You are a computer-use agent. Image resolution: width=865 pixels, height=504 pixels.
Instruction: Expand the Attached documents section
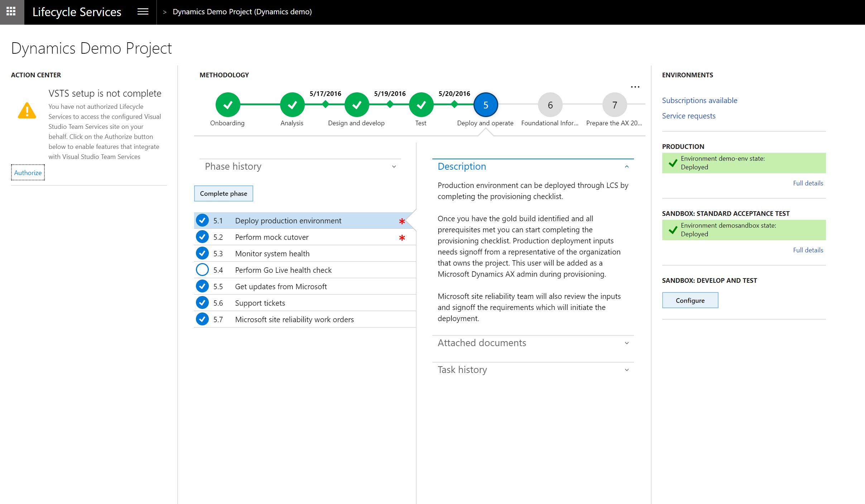(x=626, y=343)
